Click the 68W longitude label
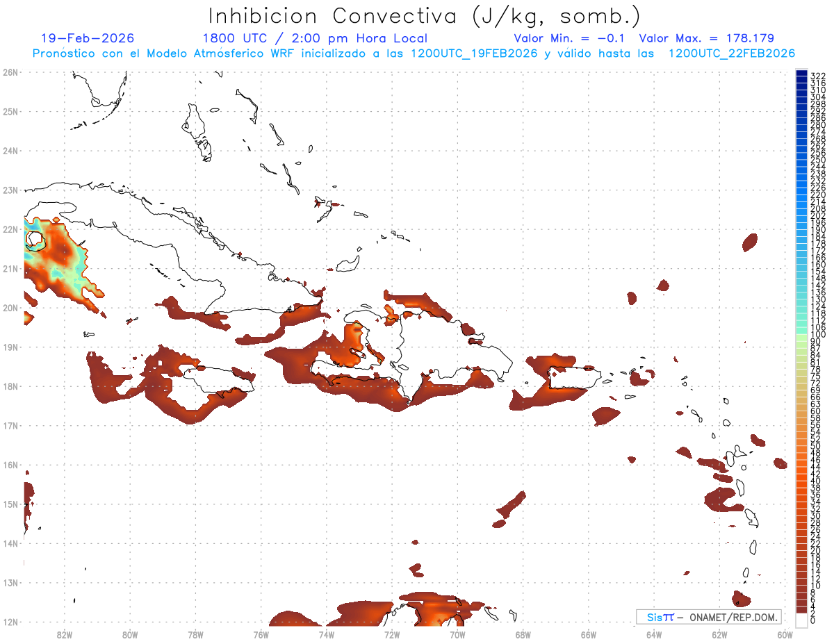834x644 pixels. pyautogui.click(x=523, y=634)
